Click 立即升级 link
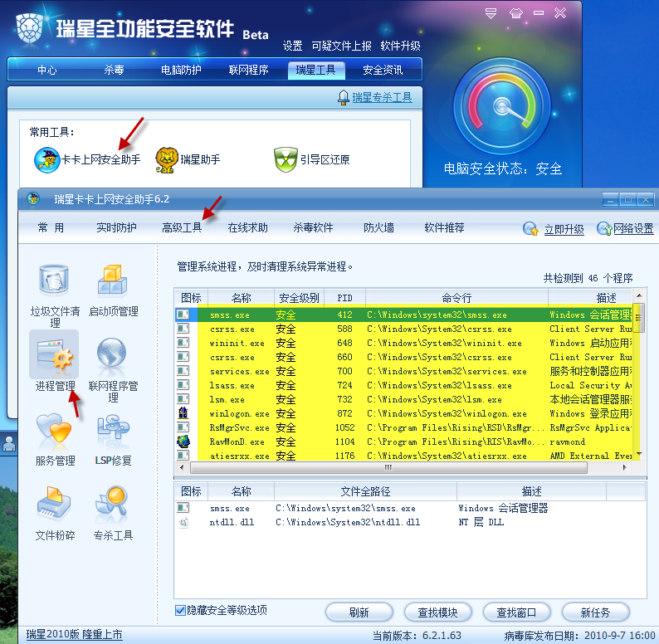The image size is (659, 644). (564, 229)
